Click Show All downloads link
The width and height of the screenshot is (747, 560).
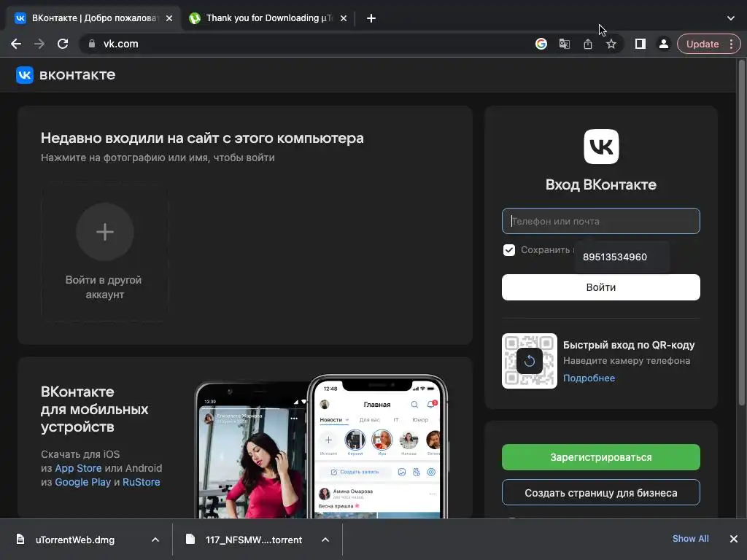[x=690, y=539]
